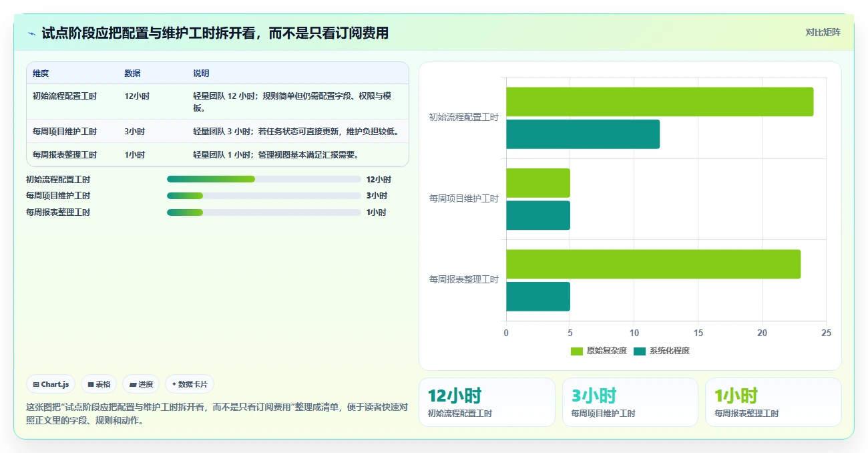868x453 pixels.
Task: Click the 每周报表整理工时 chart axis label
Action: (x=463, y=280)
